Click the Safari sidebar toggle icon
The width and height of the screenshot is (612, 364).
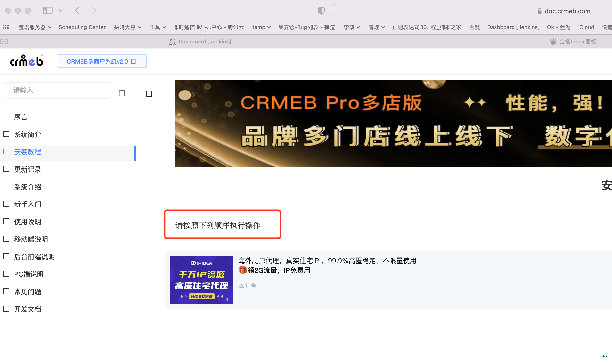[48, 10]
